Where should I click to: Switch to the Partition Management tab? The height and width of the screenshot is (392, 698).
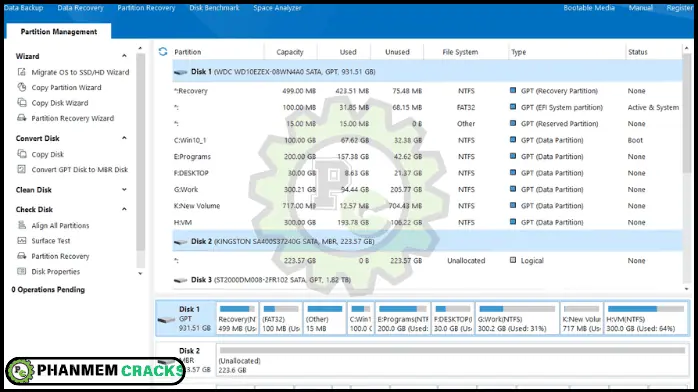click(x=59, y=32)
